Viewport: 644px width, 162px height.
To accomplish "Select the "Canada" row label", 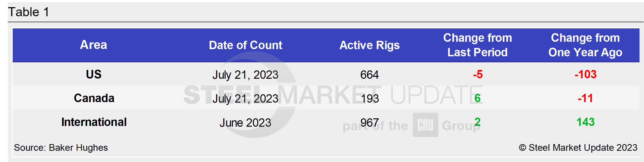I will pos(94,98).
